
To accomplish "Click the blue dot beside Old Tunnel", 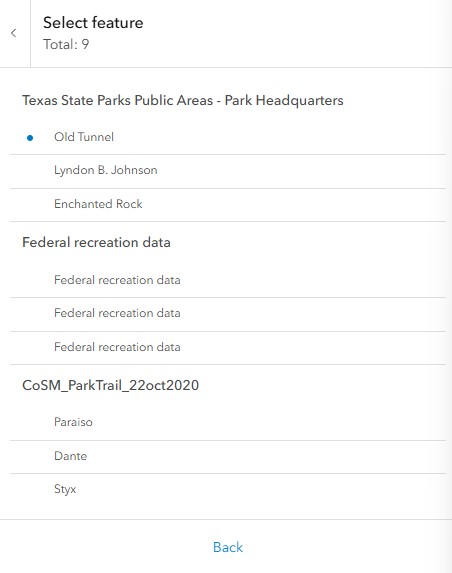I will click(x=30, y=138).
